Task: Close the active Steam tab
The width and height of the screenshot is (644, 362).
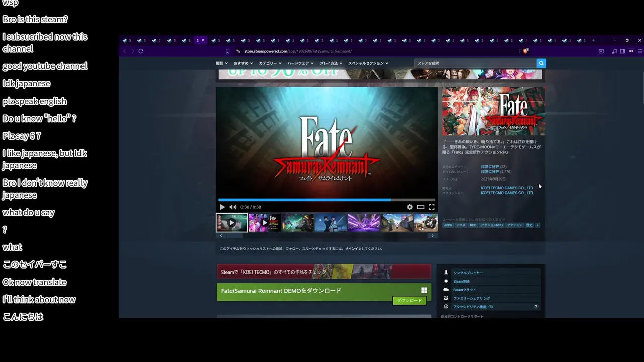Action: (203, 40)
